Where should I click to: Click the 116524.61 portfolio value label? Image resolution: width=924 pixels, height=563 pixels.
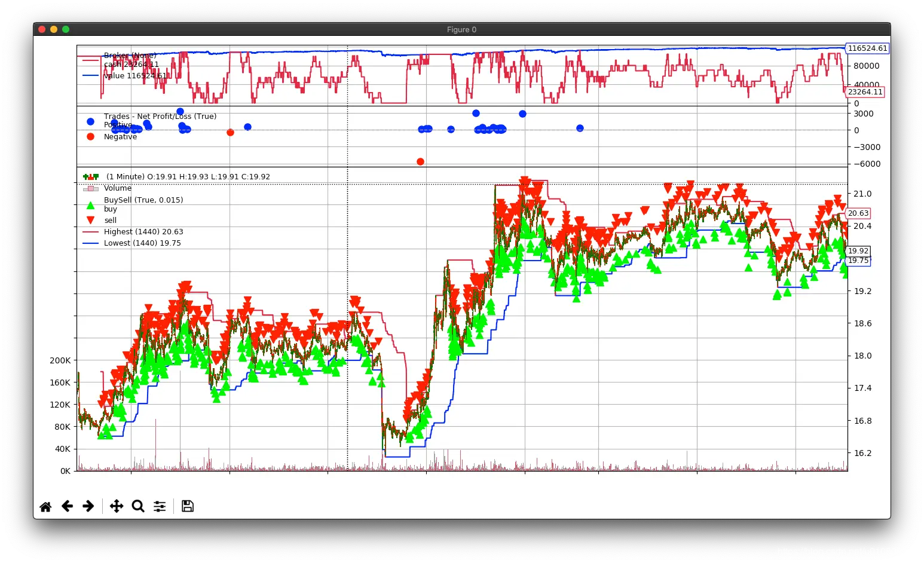[867, 48]
